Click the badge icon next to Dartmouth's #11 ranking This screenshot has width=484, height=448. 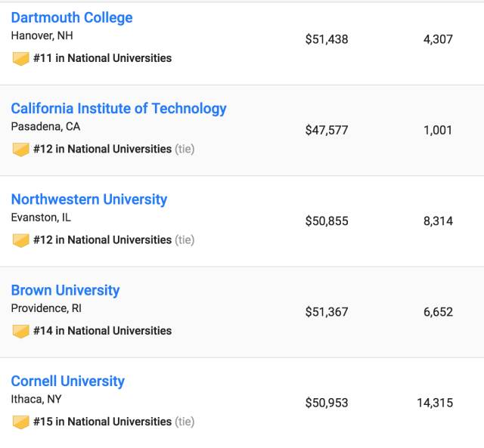pyautogui.click(x=20, y=58)
